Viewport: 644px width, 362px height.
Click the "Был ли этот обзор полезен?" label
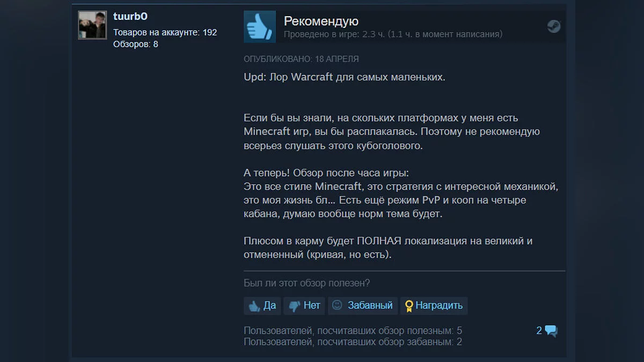307,283
